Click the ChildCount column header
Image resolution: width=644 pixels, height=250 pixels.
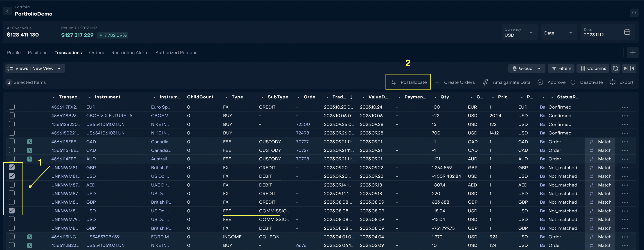pyautogui.click(x=200, y=97)
